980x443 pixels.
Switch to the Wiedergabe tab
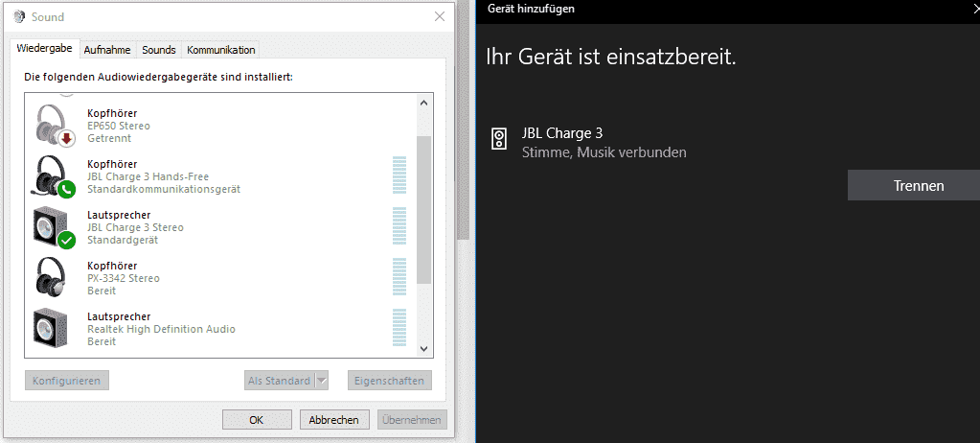(44, 49)
